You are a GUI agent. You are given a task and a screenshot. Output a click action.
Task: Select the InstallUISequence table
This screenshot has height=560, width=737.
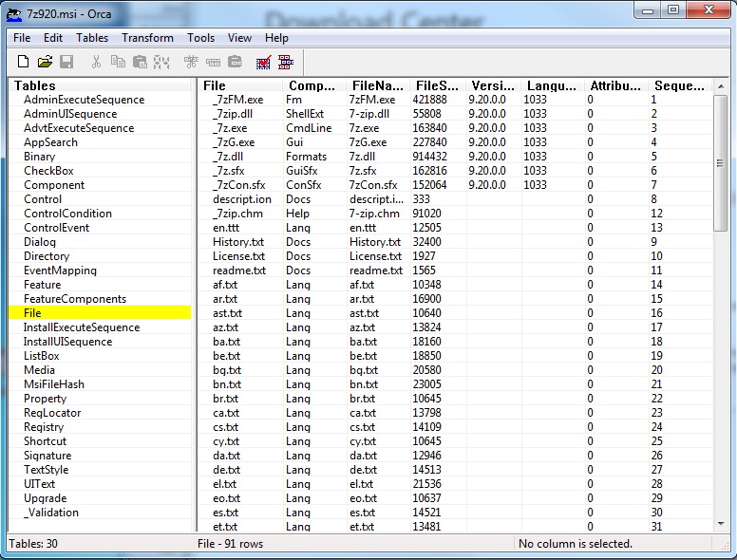coord(68,342)
